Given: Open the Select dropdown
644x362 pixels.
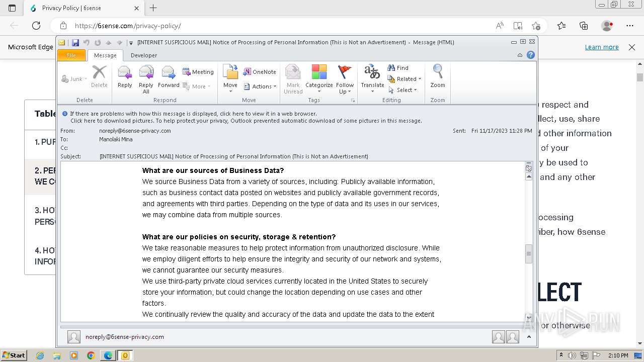Looking at the screenshot, I should [x=403, y=90].
